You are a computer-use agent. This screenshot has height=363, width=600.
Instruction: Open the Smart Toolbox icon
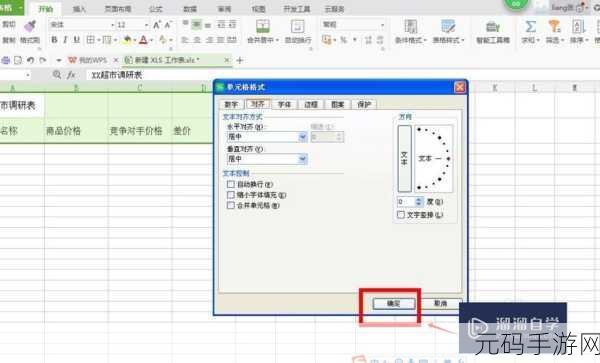point(493,26)
